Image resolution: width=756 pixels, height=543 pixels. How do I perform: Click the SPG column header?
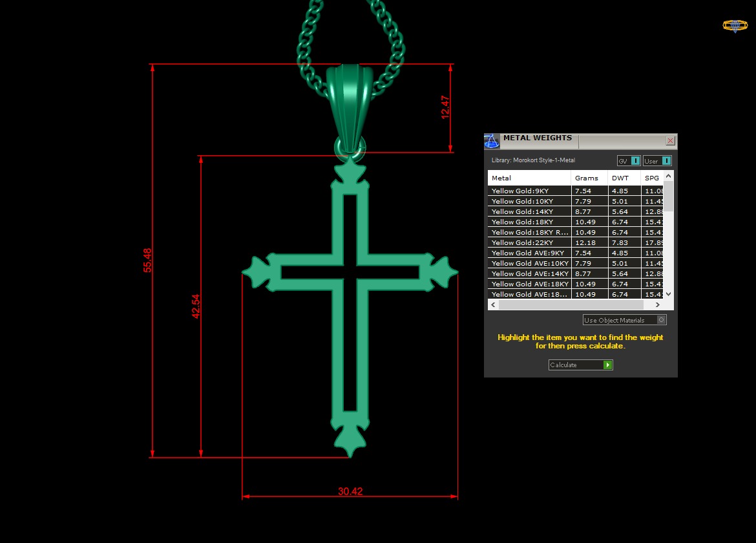pyautogui.click(x=653, y=178)
